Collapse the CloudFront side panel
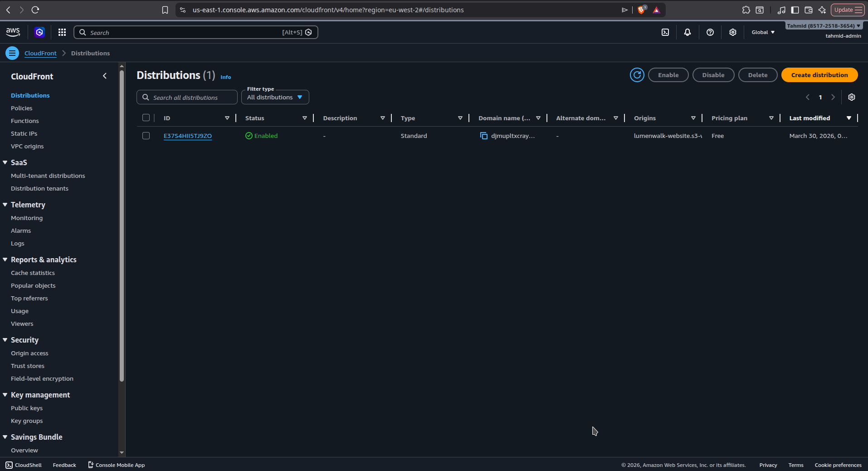The height and width of the screenshot is (471, 868). click(105, 76)
